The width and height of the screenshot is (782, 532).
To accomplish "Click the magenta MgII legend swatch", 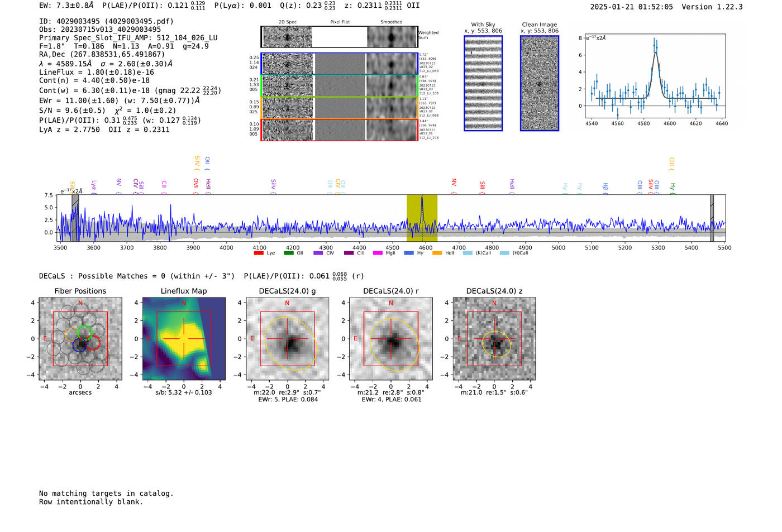I will [378, 253].
